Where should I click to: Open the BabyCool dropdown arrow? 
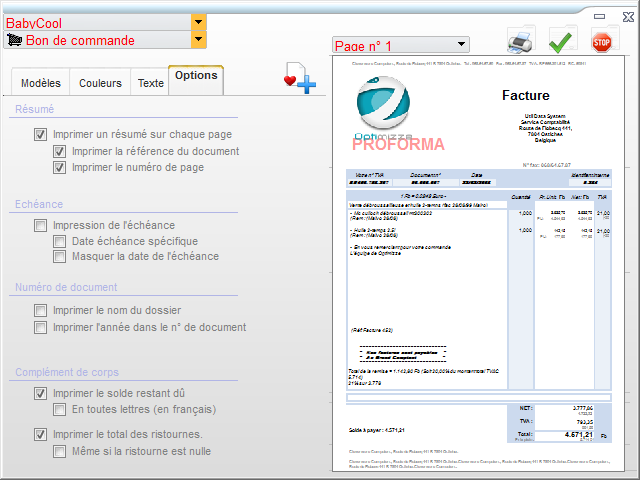coord(198,21)
